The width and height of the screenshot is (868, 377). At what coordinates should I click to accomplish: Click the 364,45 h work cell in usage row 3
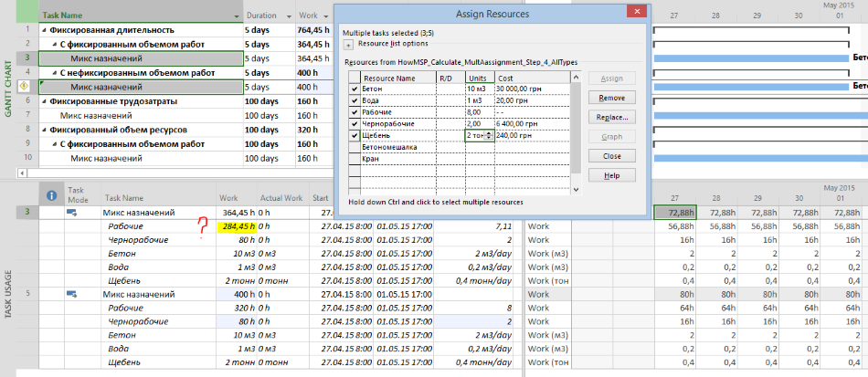(237, 213)
